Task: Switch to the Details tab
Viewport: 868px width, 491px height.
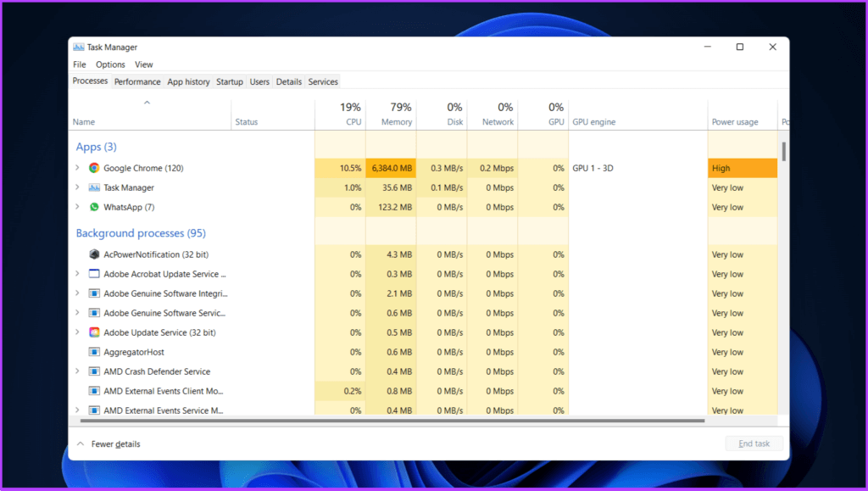Action: click(289, 81)
